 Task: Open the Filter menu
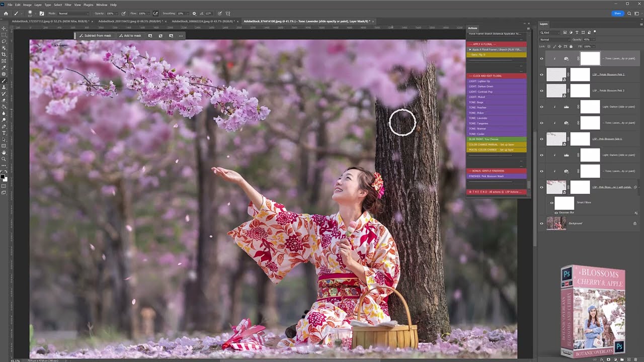67,5
